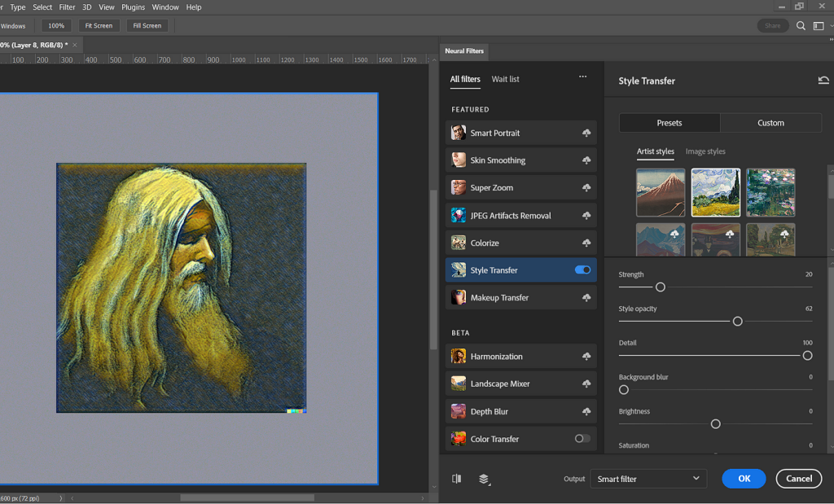Click the 100% zoom button
834x504 pixels.
tap(56, 25)
